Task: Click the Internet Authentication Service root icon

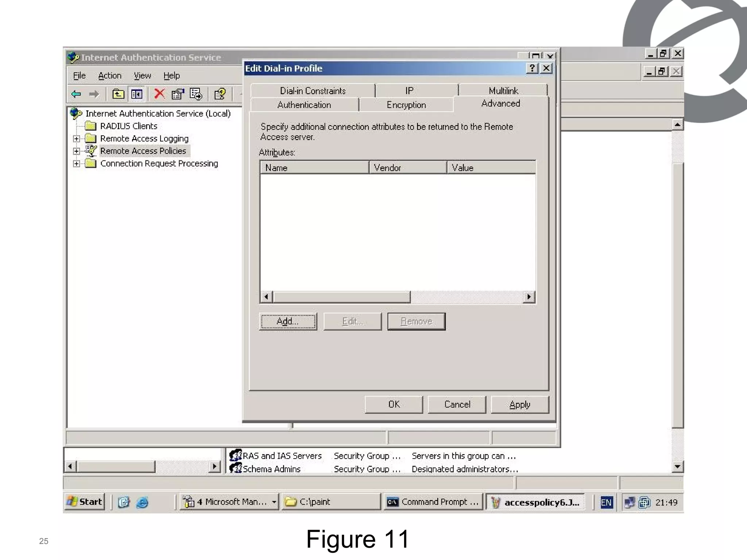Action: 76,113
